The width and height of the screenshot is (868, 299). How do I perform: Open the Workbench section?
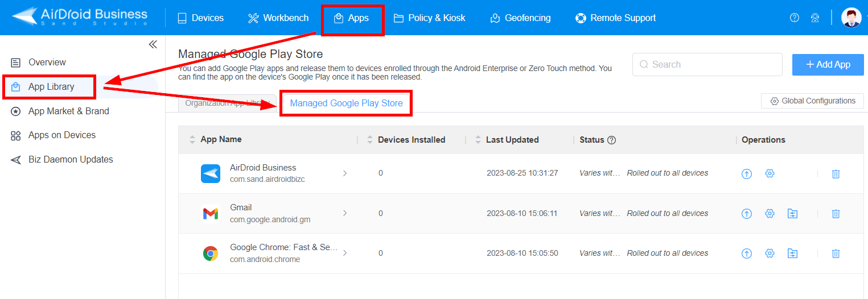[279, 18]
